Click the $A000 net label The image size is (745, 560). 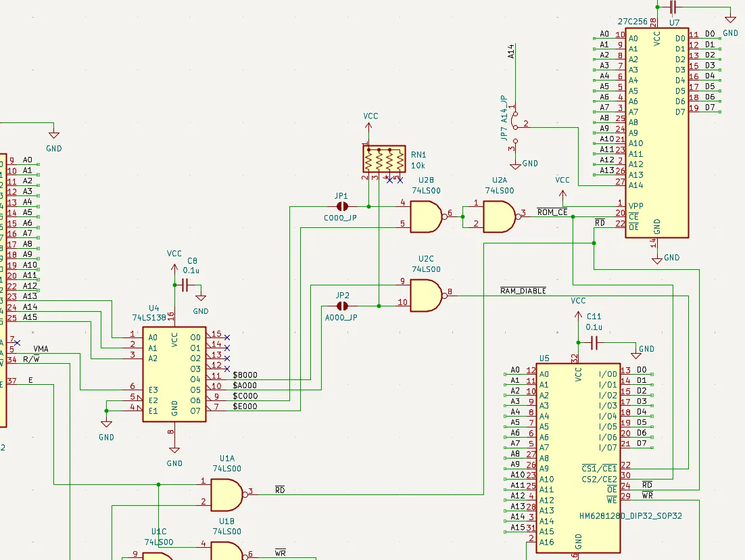click(x=245, y=386)
